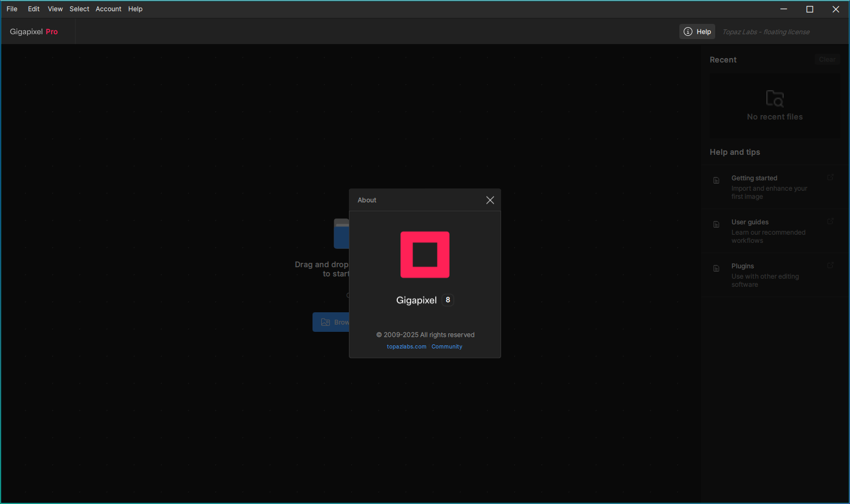Click the Topaz Labs floating license text

click(766, 32)
